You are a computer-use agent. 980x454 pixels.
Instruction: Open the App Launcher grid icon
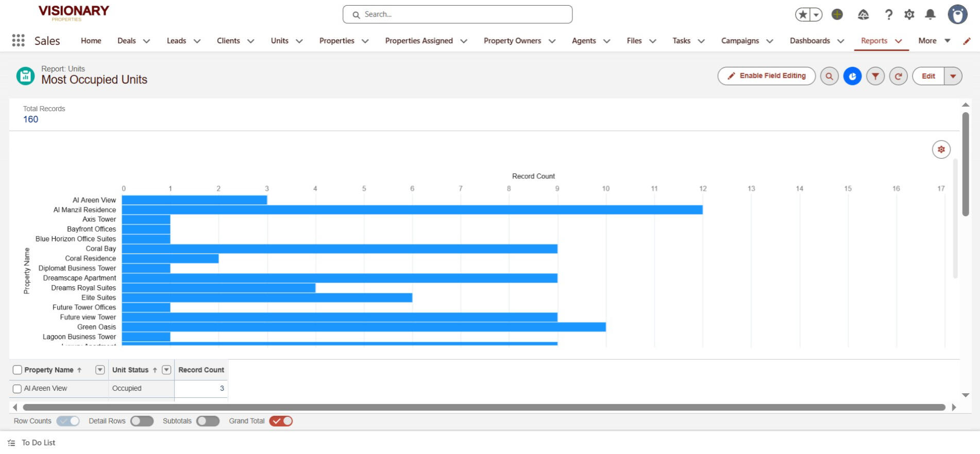pos(18,41)
